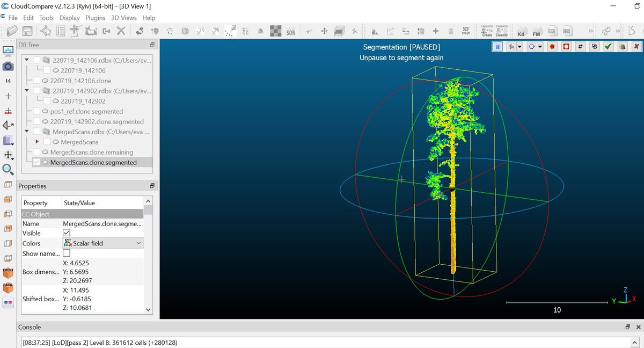
Task: Click the checkerboard texture toolbar icon
Action: (275, 31)
